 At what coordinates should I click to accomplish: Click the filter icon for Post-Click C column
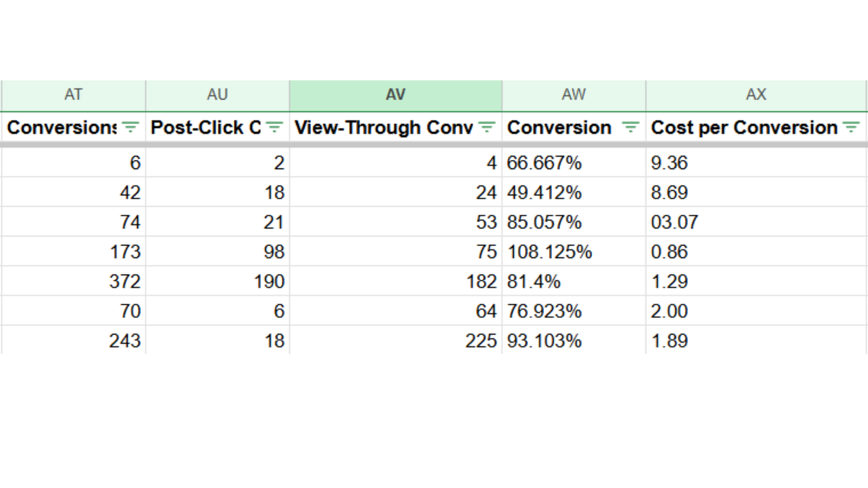pos(275,127)
